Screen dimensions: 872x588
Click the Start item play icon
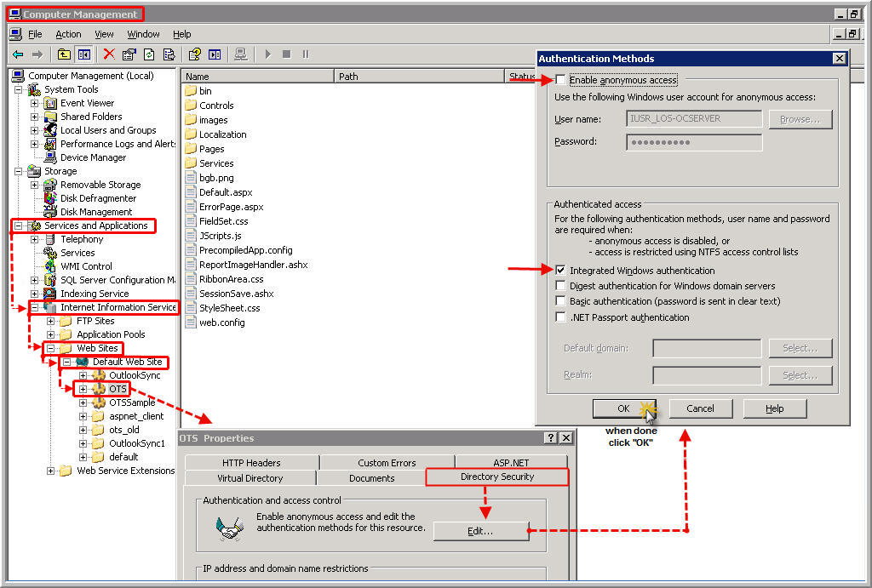pos(268,54)
